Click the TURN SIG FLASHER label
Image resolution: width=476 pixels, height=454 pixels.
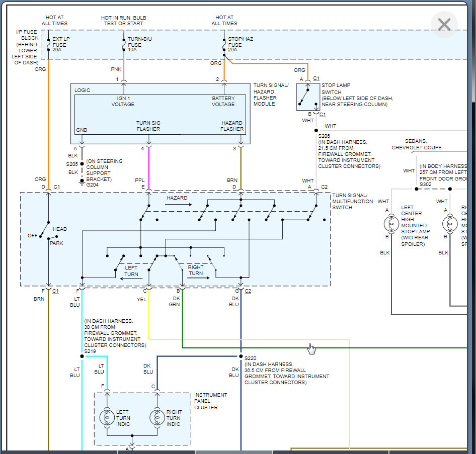click(x=148, y=126)
